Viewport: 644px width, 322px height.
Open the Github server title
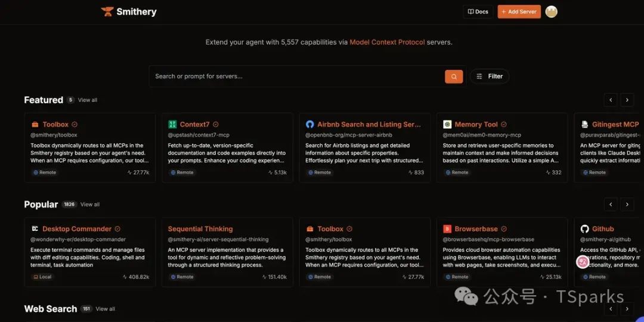coord(603,229)
